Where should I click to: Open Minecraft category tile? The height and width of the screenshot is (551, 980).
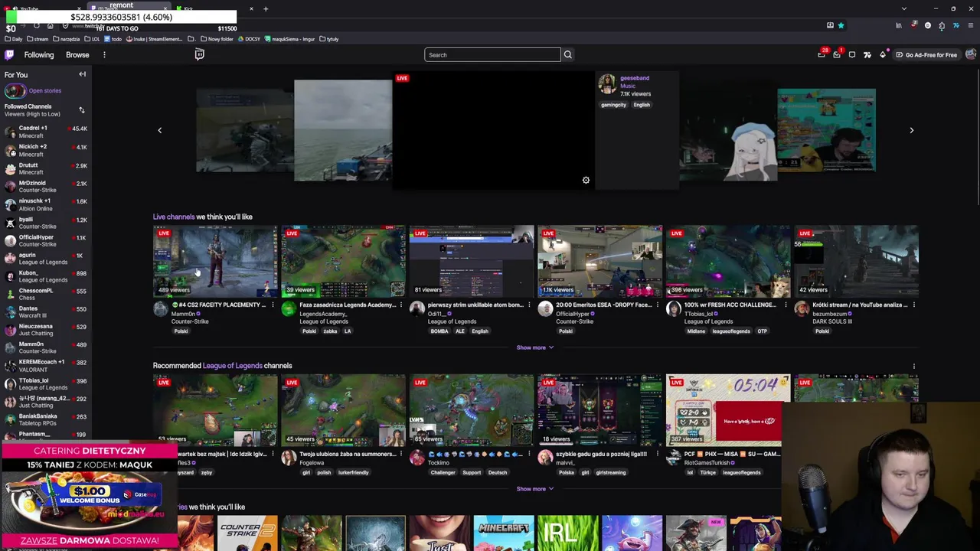[x=504, y=533]
